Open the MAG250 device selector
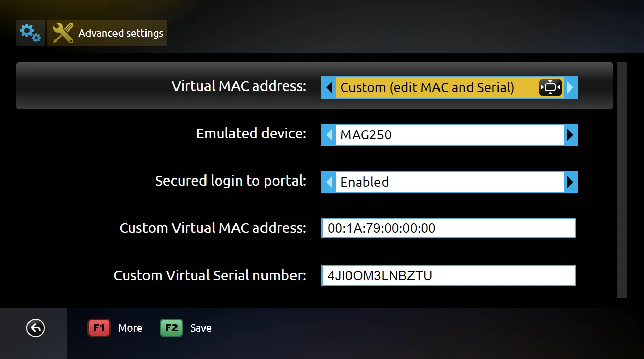Image resolution: width=644 pixels, height=359 pixels. click(450, 135)
